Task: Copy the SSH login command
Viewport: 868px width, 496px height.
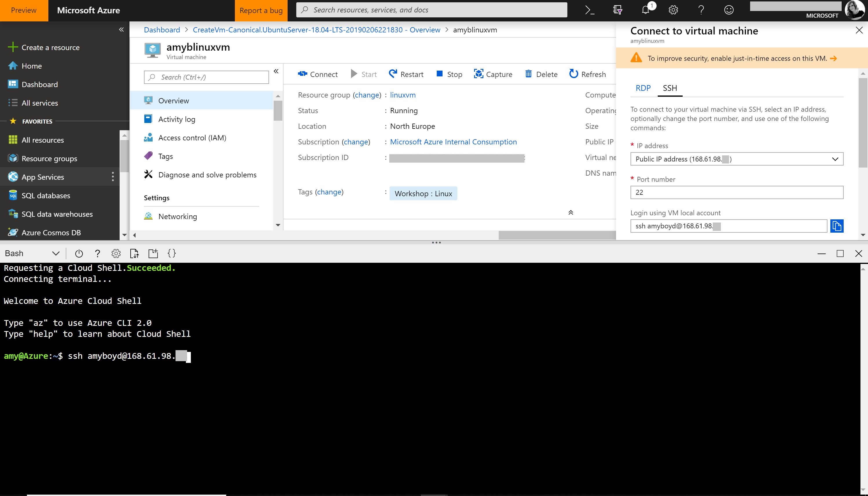Action: [837, 226]
